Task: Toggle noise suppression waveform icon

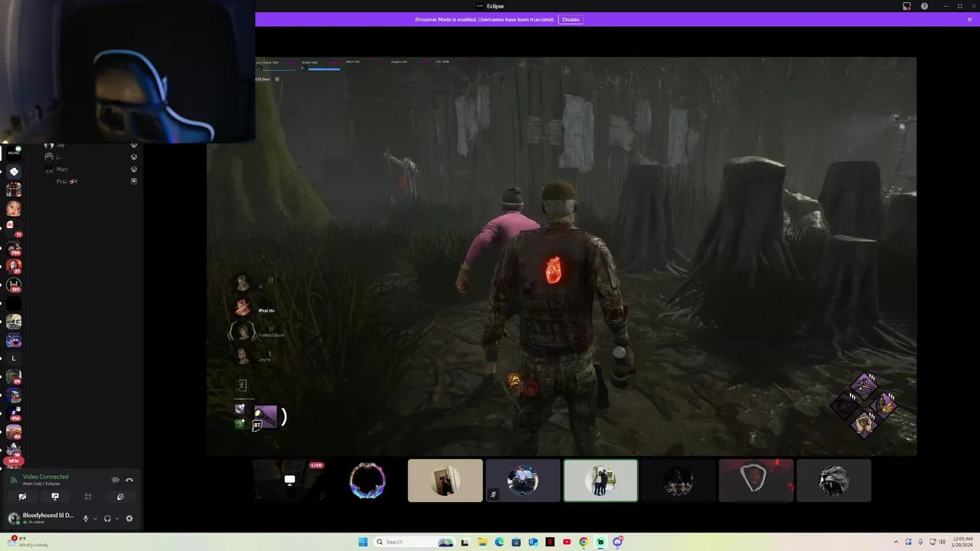Action: click(116, 480)
